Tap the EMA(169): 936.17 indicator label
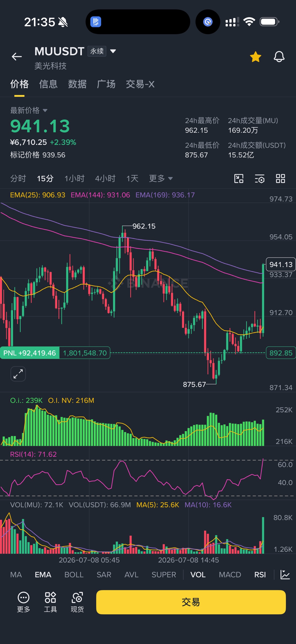Viewport: 296px width, 644px height. [x=165, y=195]
